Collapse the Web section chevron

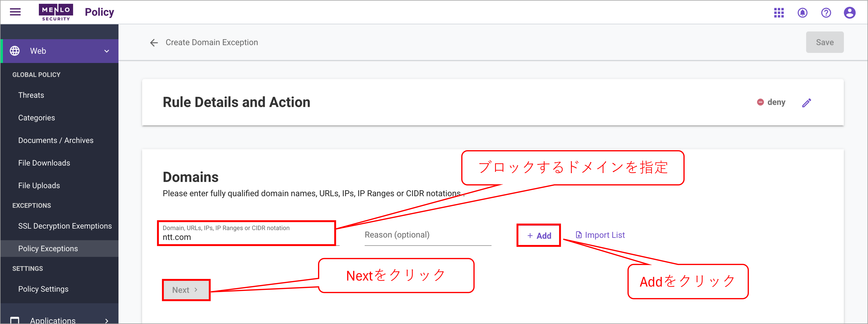(107, 51)
